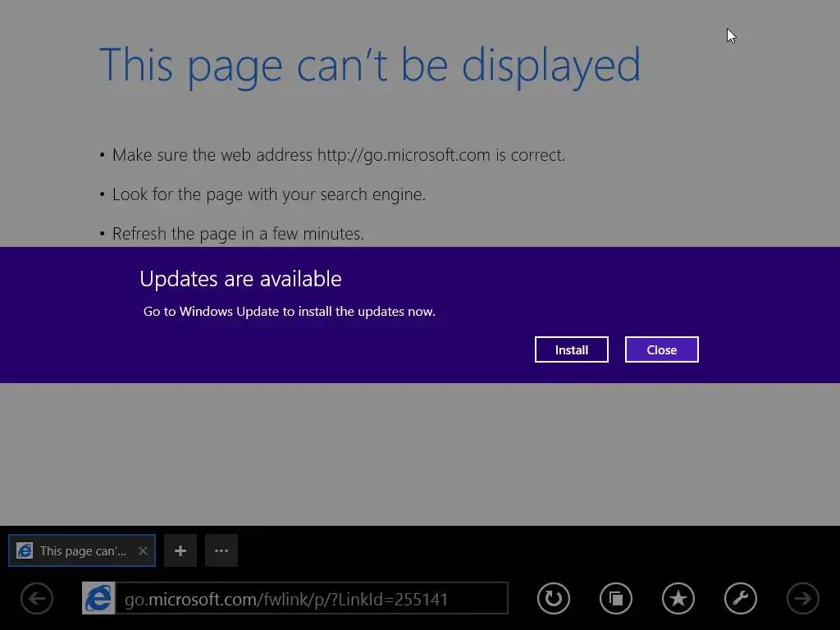Click the Internet Explorer site icon beside address
The image size is (840, 630).
[x=98, y=598]
